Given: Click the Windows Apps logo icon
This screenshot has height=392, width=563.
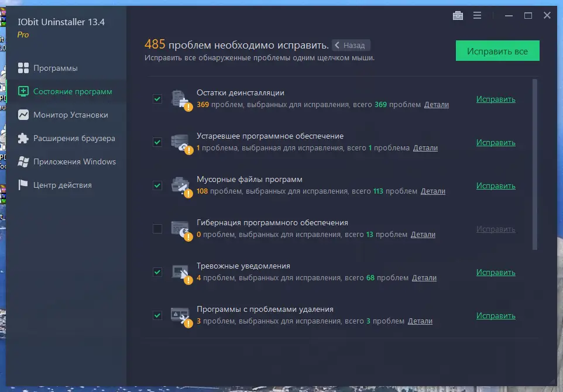Looking at the screenshot, I should tap(23, 161).
